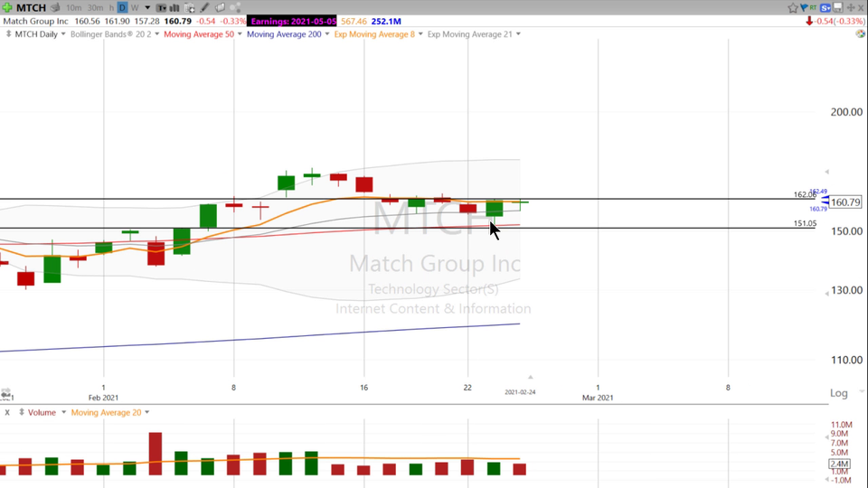Select the pencil drawing tools icon
Screen dimensions: 868x488
coord(205,8)
